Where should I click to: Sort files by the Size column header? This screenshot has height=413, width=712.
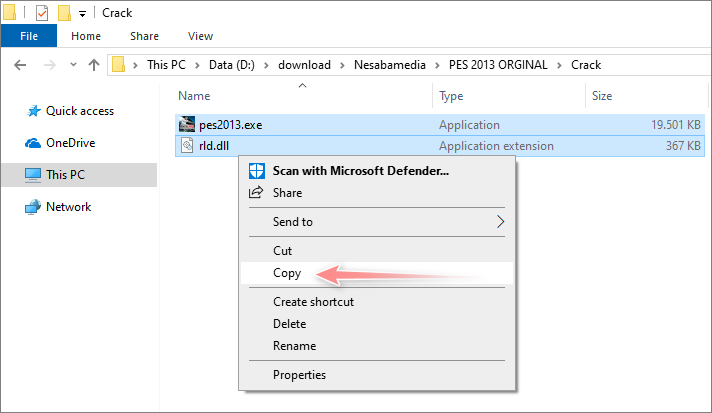(x=602, y=96)
